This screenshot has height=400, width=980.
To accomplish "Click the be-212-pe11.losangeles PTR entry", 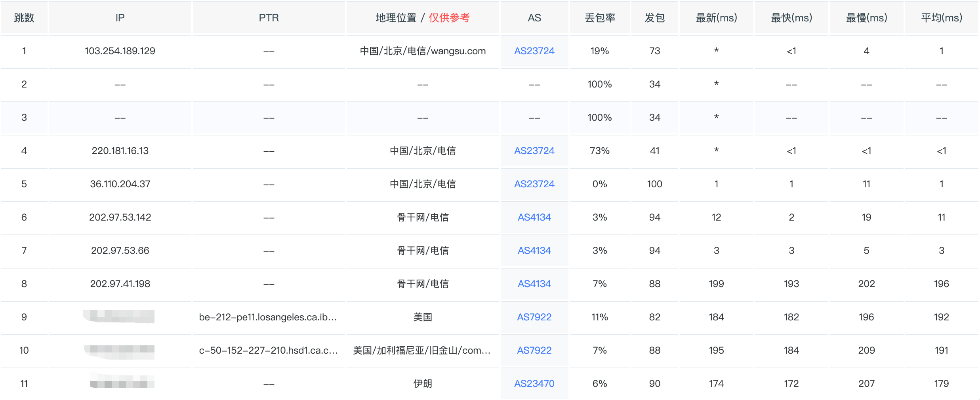I will pyautogui.click(x=268, y=317).
